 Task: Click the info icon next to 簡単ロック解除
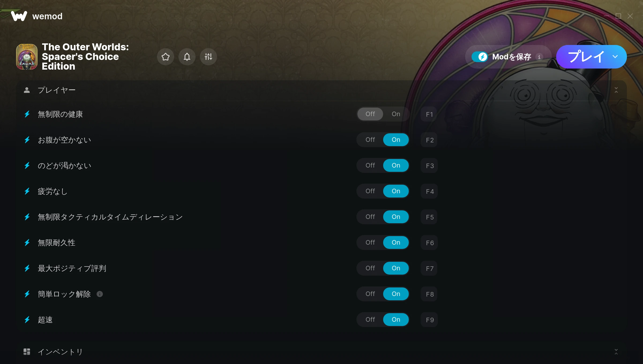pos(100,294)
